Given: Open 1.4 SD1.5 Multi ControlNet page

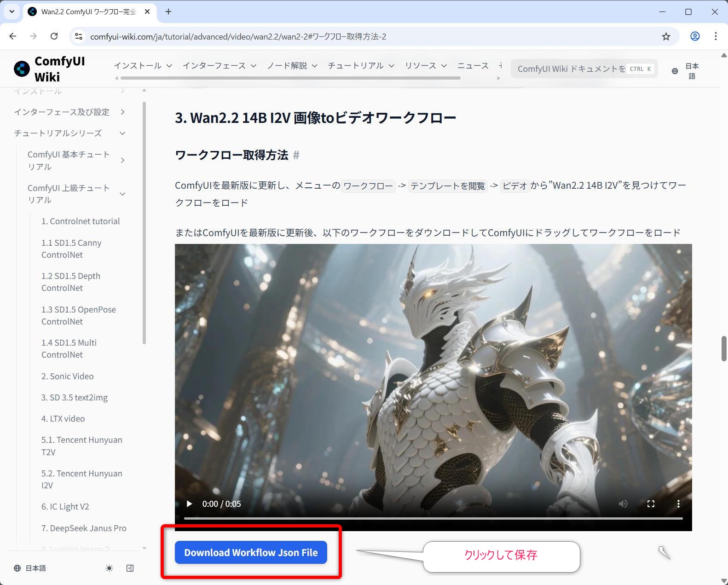Looking at the screenshot, I should point(69,348).
